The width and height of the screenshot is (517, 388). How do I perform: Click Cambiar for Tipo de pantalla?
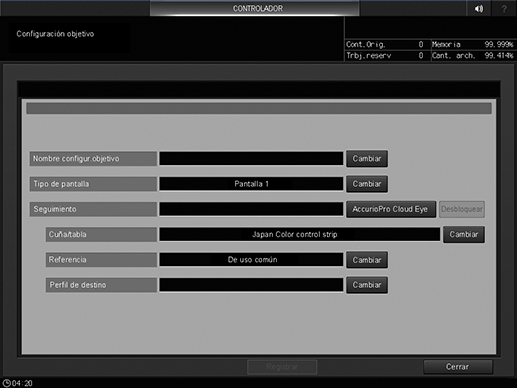click(x=367, y=184)
